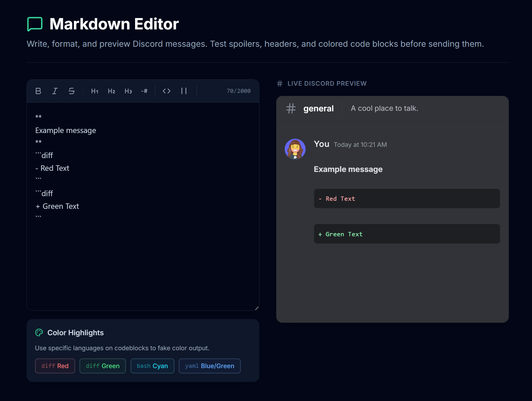Insert a code block with the <> icon
Image resolution: width=532 pixels, height=401 pixels.
tap(166, 91)
